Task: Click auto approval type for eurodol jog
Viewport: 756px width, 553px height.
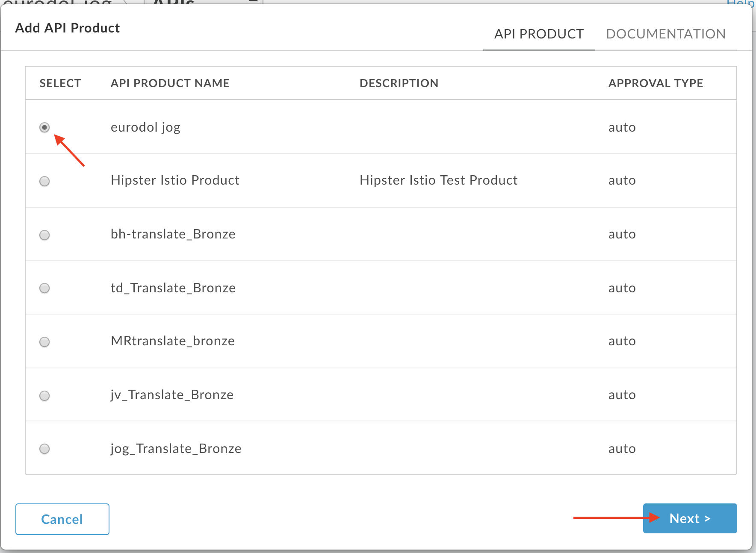Action: pyautogui.click(x=622, y=127)
